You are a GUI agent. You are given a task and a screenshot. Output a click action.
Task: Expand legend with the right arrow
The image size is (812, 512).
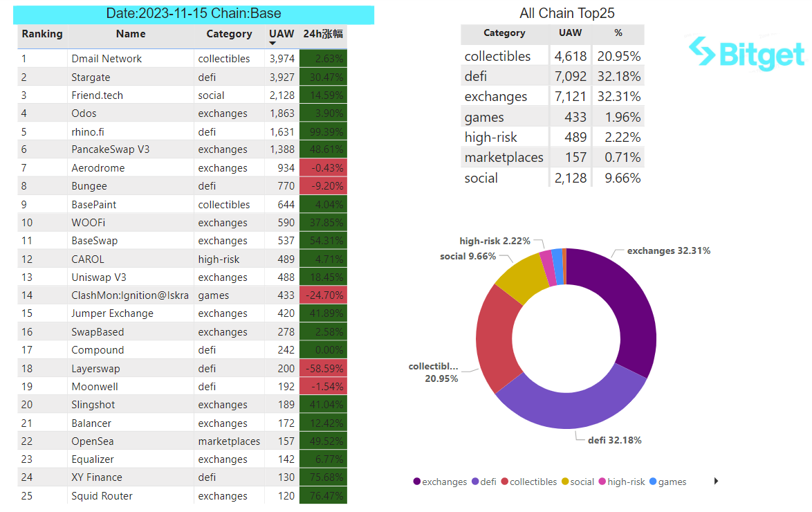716,481
